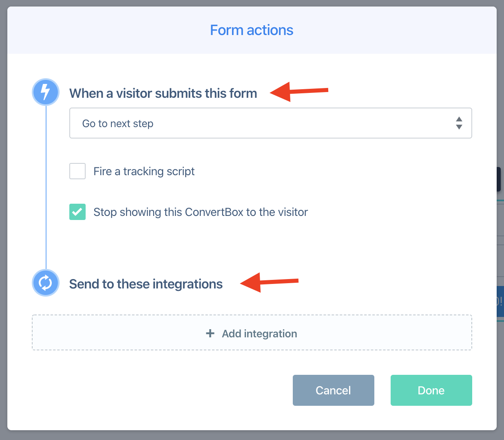Click the up-down arrows on the select box

pos(459,123)
